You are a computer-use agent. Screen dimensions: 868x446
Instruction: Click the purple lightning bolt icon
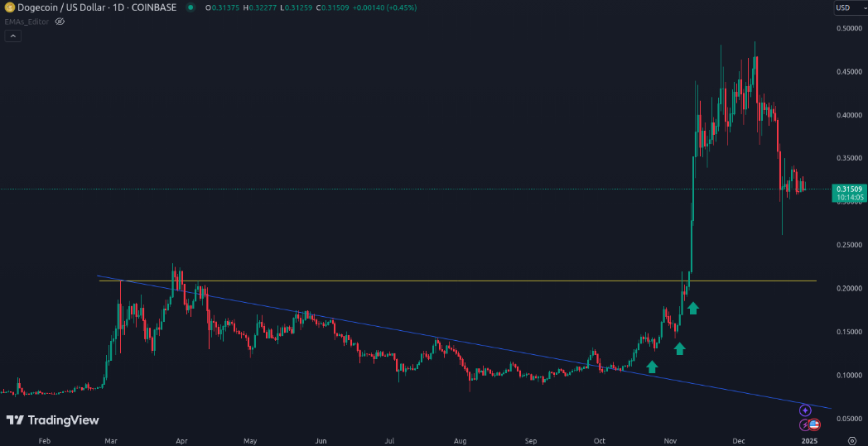[805, 425]
